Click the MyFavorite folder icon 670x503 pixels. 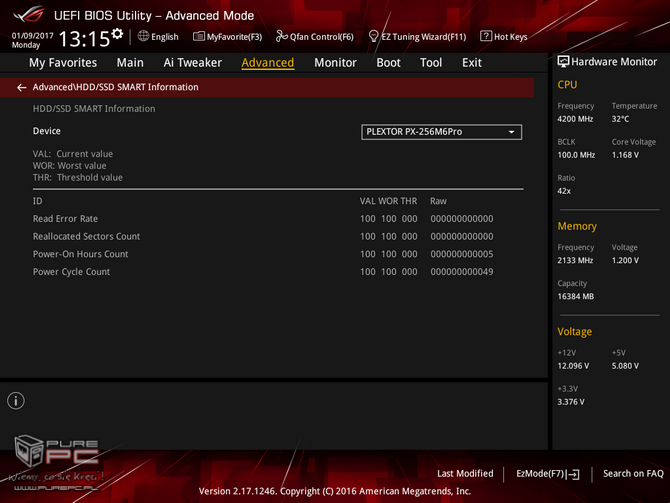[x=198, y=36]
